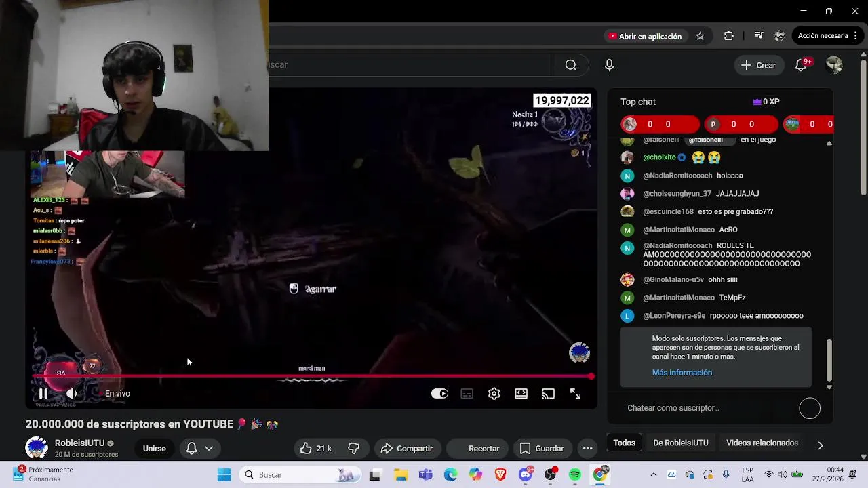
Task: Click the video progress bar
Action: [x=312, y=376]
